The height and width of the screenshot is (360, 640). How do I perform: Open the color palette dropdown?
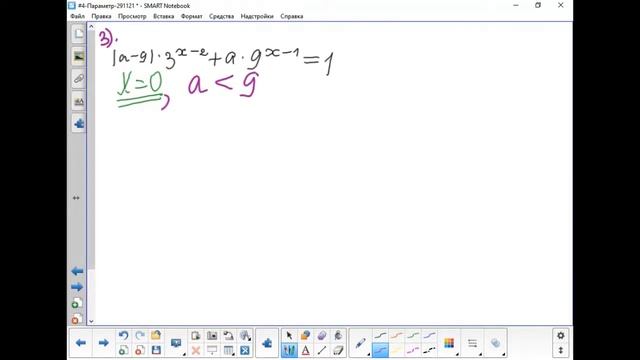[449, 343]
